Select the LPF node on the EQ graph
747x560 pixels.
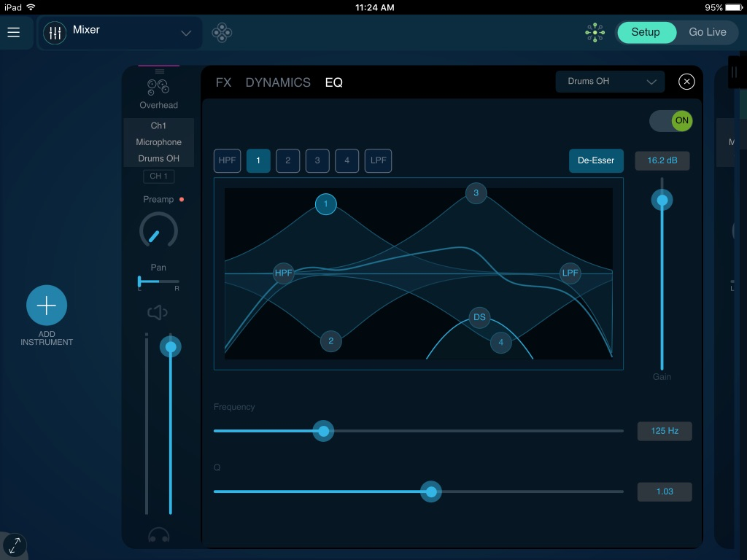point(570,273)
